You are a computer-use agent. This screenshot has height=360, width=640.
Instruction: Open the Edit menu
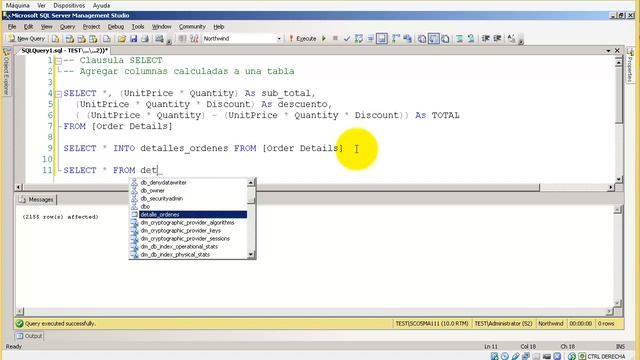[x=28, y=27]
